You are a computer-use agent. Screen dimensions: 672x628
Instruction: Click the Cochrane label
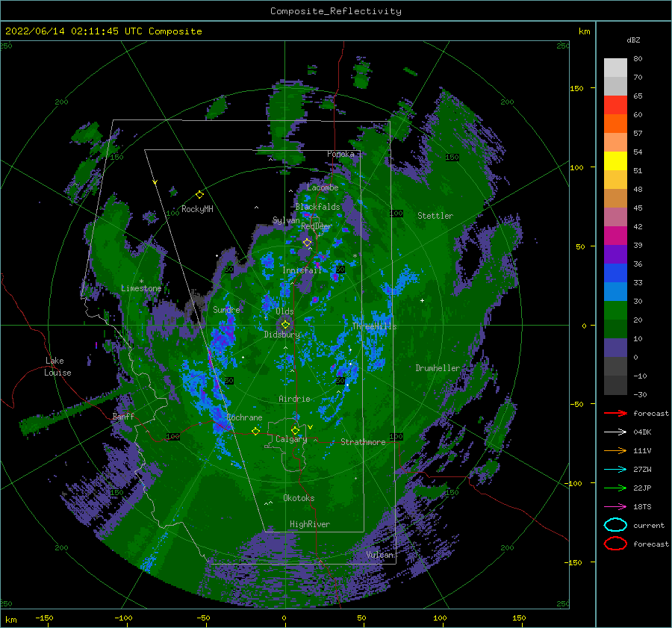pyautogui.click(x=244, y=417)
